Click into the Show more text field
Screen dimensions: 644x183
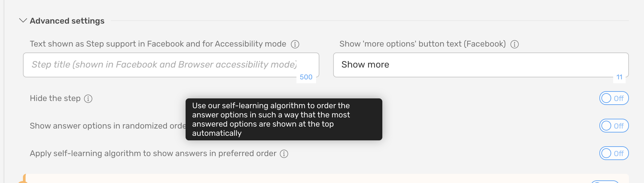(481, 65)
